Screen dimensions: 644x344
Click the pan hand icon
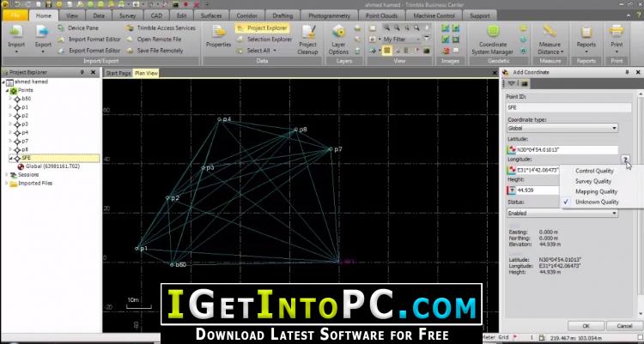click(x=427, y=28)
